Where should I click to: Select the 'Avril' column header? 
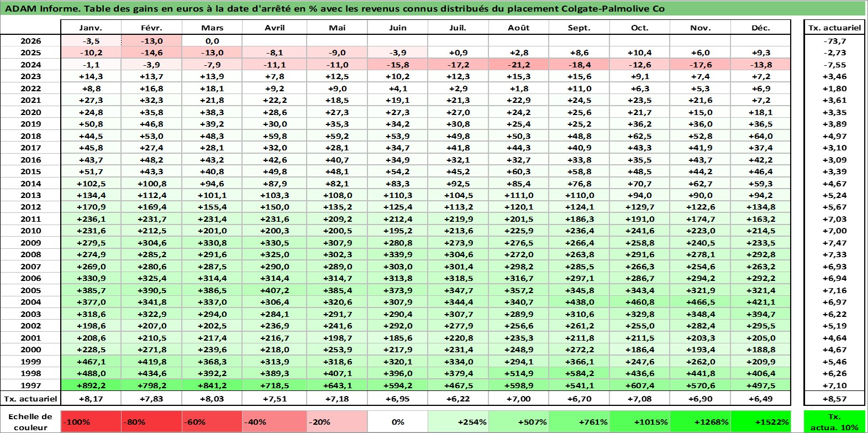[275, 28]
